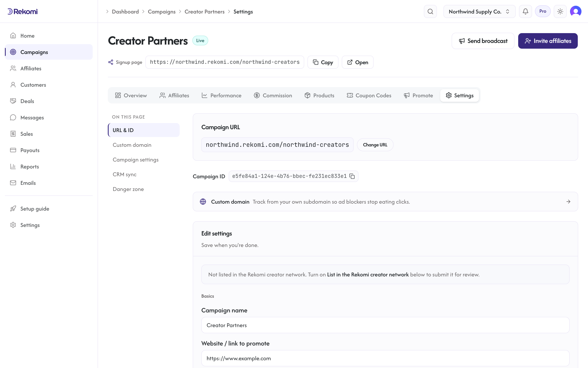This screenshot has height=368, width=588.
Task: Jump to CRM sync section
Action: point(144,174)
